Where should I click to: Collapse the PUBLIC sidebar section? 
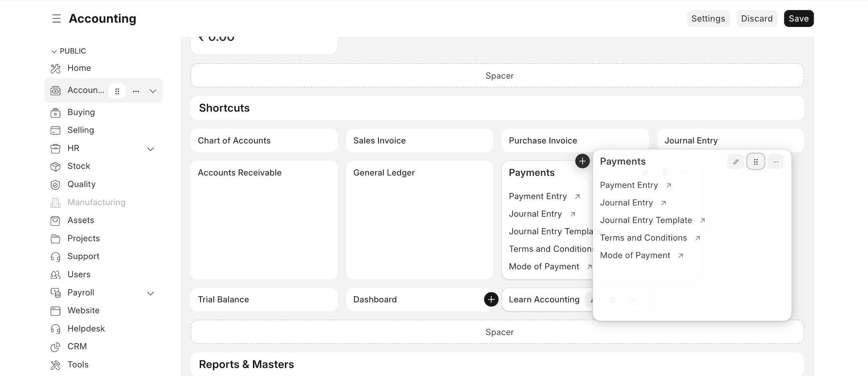point(54,51)
